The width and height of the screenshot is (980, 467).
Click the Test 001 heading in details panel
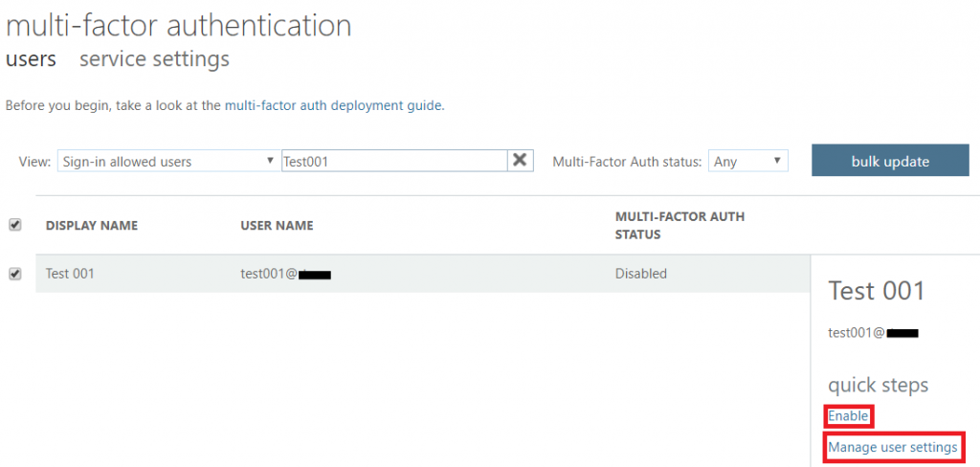876,291
